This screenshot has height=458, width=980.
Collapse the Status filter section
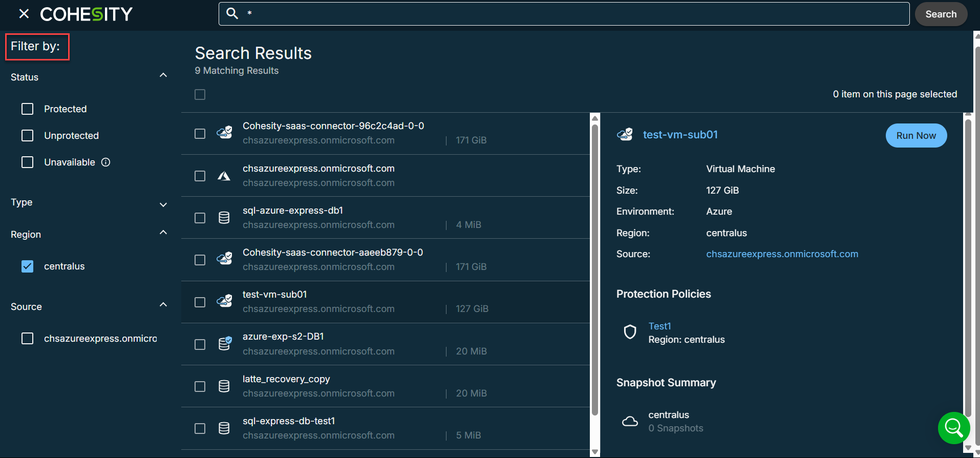pyautogui.click(x=163, y=75)
